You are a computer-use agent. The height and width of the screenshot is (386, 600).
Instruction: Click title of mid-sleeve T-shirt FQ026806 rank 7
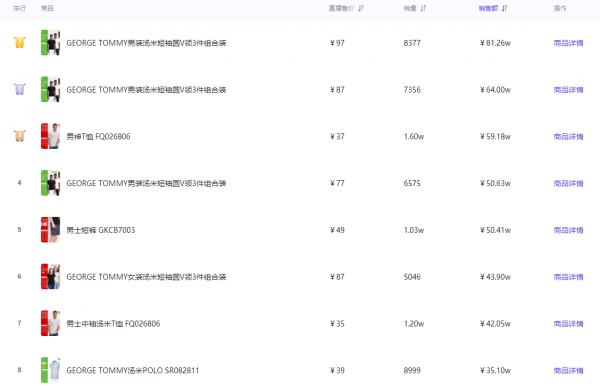[x=113, y=324]
